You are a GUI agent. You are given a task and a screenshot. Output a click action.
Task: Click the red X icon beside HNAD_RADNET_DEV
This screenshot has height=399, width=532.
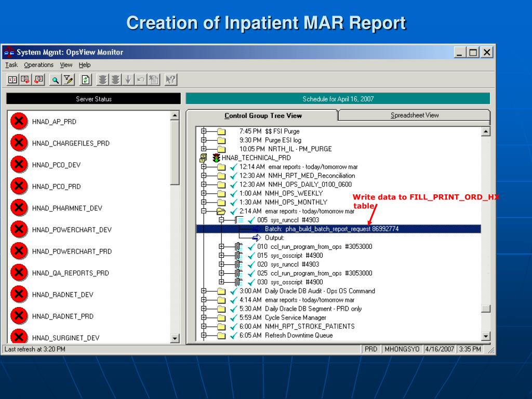coord(19,295)
